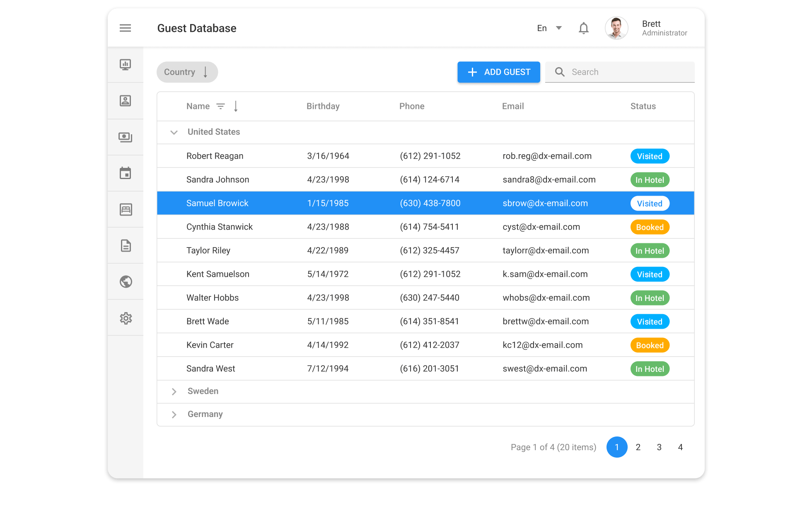Select the Sandra West row

425,369
